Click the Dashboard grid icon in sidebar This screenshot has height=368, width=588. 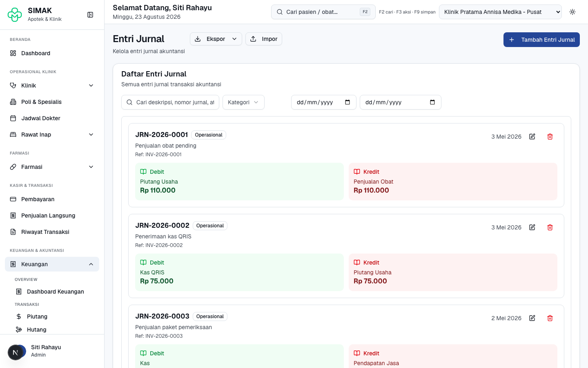click(x=13, y=53)
